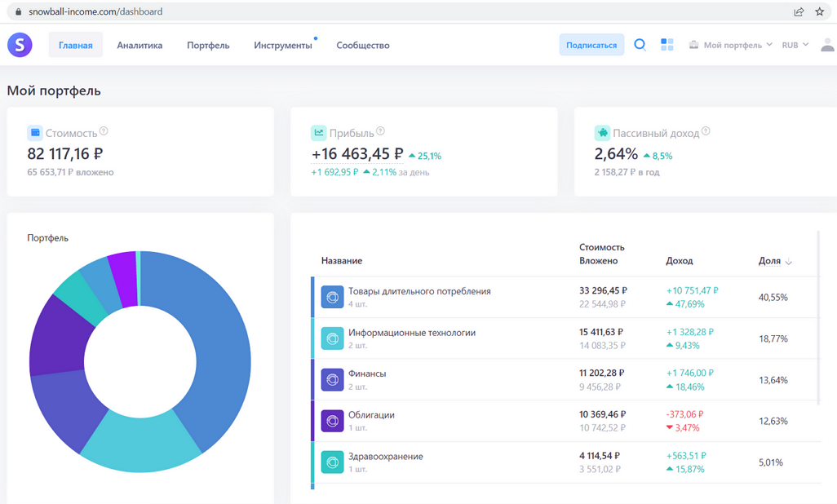Go to the Сообщество tab
Image resolution: width=837 pixels, height=504 pixels.
(x=362, y=45)
